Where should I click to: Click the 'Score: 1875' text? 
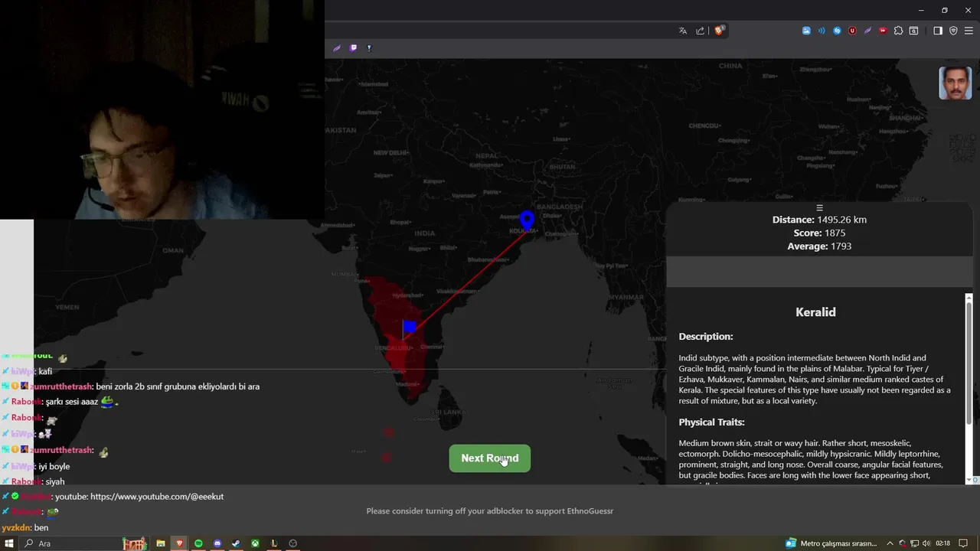(x=819, y=233)
